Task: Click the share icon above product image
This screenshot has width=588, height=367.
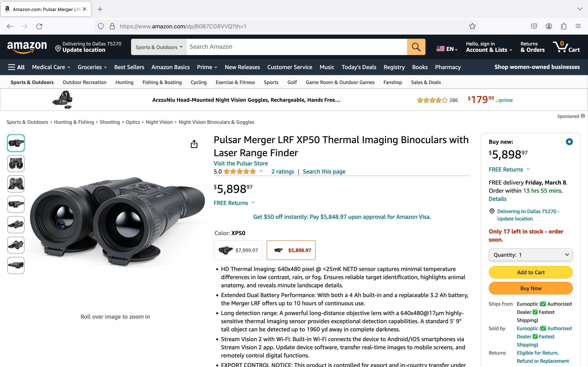Action: (x=194, y=144)
